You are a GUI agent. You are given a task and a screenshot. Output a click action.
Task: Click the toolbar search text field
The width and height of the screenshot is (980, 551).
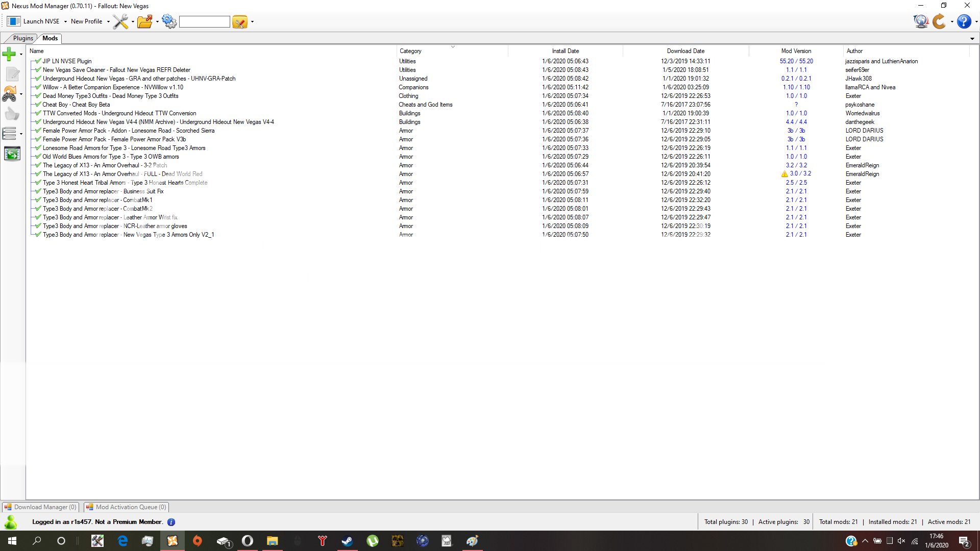204,21
